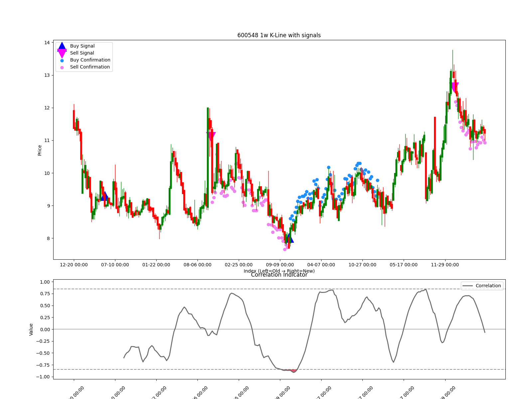Click the 'Buy Confirmation' legend label
The image size is (532, 399).
click(90, 60)
